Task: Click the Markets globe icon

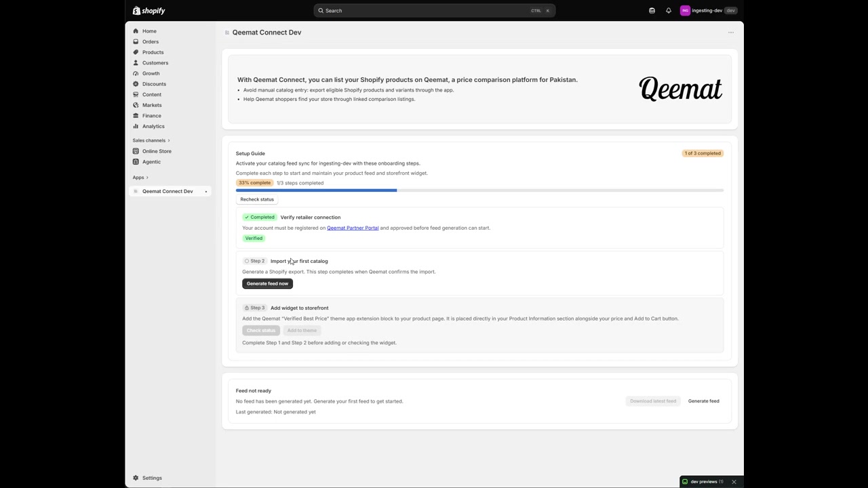Action: (136, 105)
